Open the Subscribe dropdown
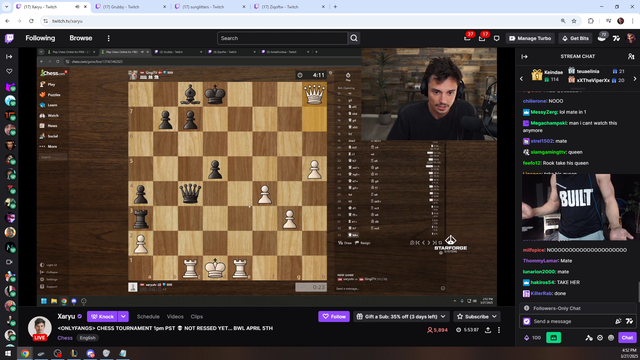The image size is (640, 360). (x=477, y=316)
